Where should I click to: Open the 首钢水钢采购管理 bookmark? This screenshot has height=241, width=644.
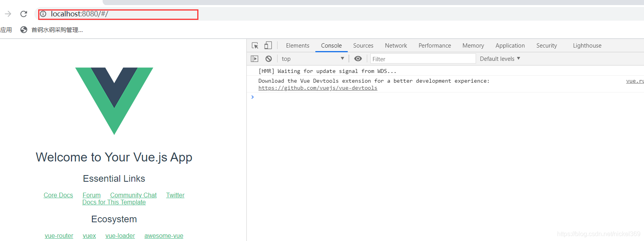(51, 30)
